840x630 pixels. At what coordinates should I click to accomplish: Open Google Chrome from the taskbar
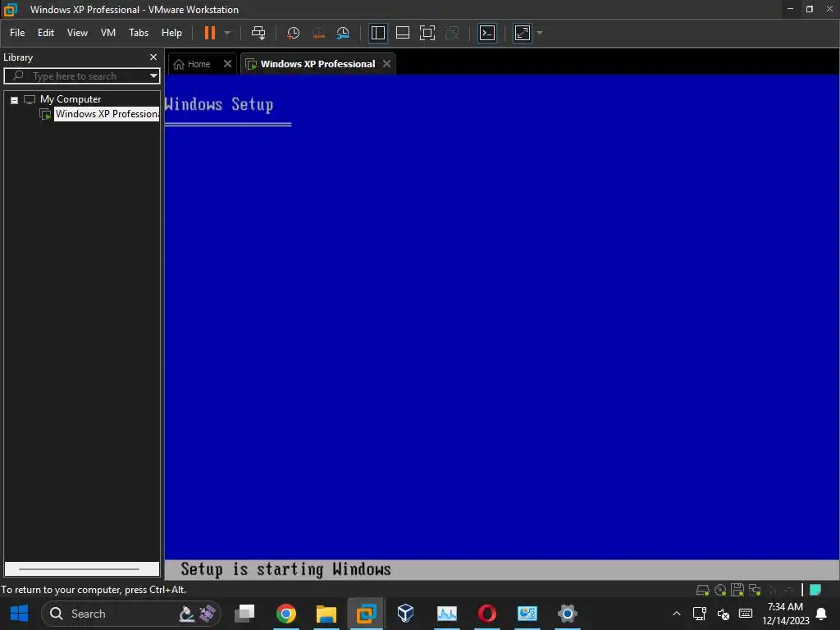pyautogui.click(x=286, y=614)
